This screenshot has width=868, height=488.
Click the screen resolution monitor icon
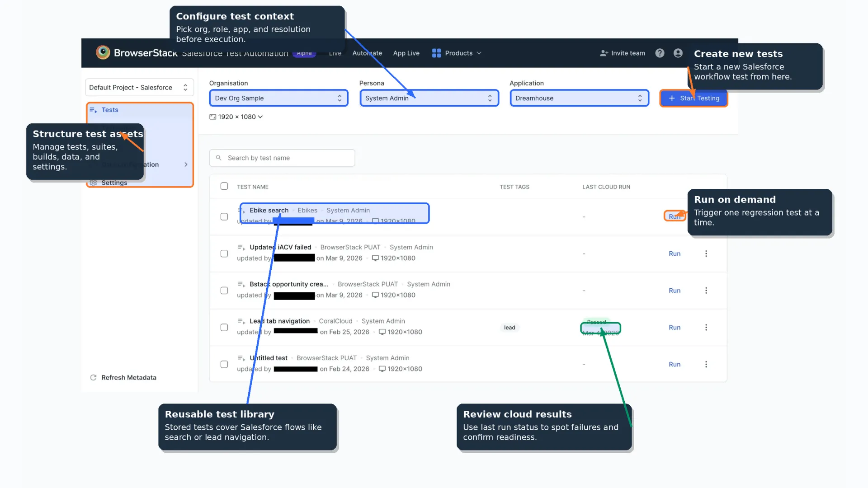tap(212, 117)
